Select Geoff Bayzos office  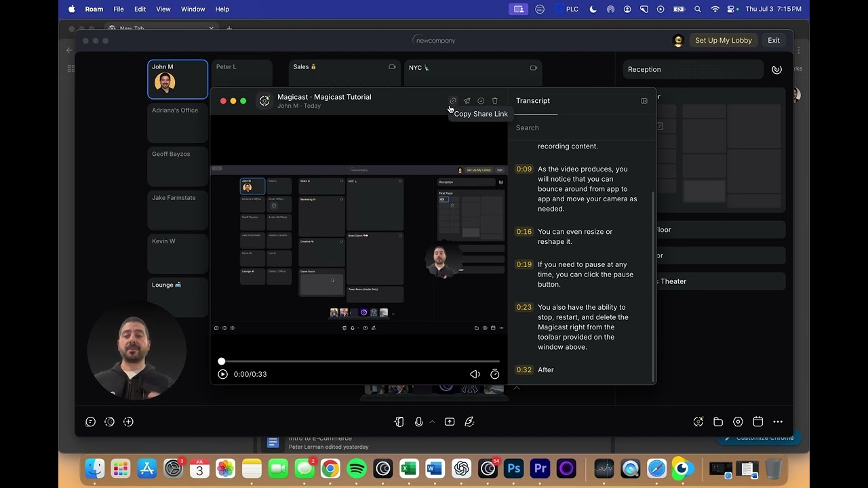178,167
